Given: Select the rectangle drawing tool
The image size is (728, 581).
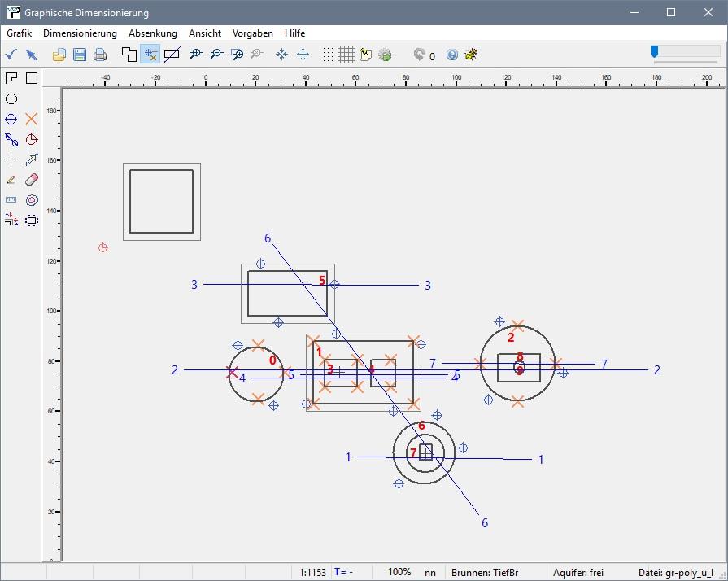Looking at the screenshot, I should (32, 78).
